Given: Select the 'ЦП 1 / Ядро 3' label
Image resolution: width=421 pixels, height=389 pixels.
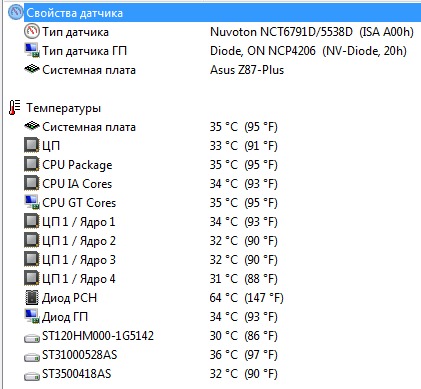Looking at the screenshot, I should tap(79, 260).
